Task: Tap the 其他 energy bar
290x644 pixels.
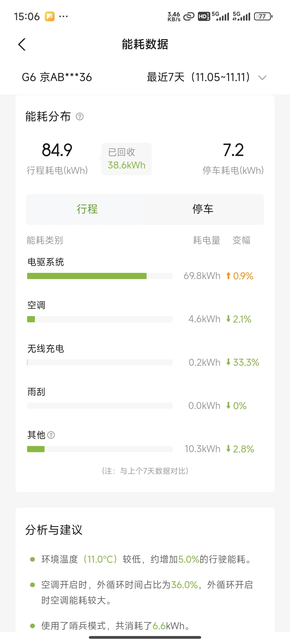Action: [100, 449]
